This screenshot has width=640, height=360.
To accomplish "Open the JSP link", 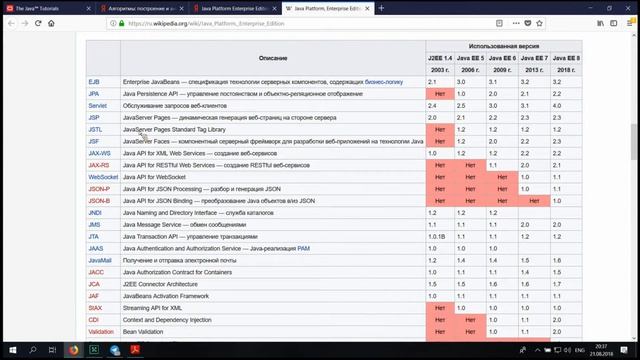I will [x=94, y=117].
